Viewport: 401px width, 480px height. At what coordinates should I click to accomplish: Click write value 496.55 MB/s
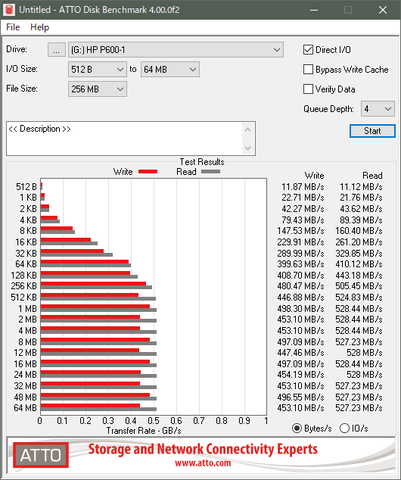301,397
